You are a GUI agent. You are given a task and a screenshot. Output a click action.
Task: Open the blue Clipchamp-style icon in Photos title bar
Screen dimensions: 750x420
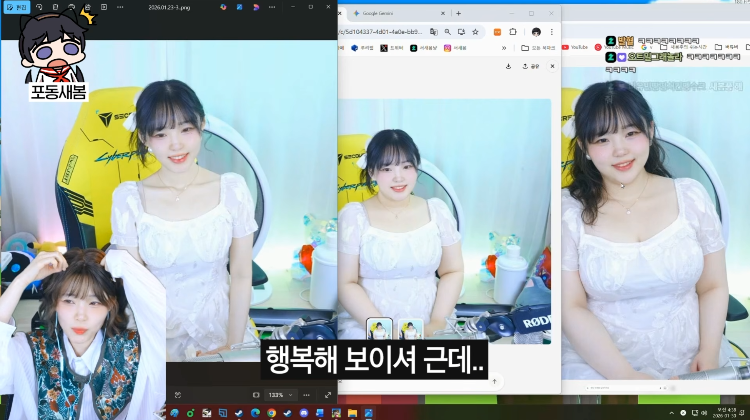[x=240, y=7]
